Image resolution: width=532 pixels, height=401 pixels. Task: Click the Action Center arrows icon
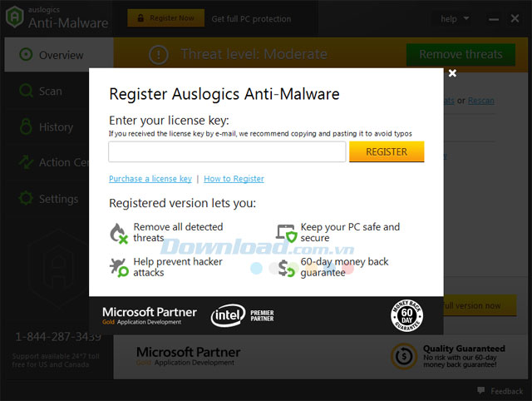coord(26,162)
